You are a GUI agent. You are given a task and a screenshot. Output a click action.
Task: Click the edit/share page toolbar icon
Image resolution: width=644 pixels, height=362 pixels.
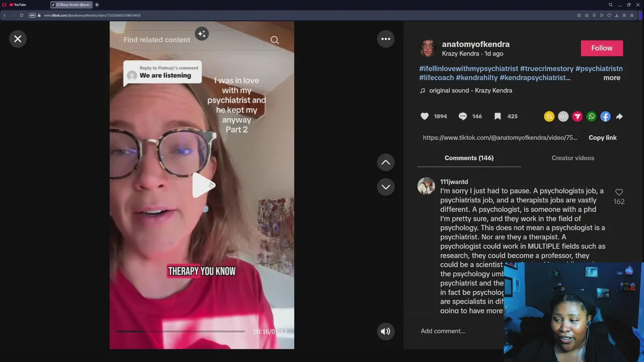pyautogui.click(x=579, y=15)
